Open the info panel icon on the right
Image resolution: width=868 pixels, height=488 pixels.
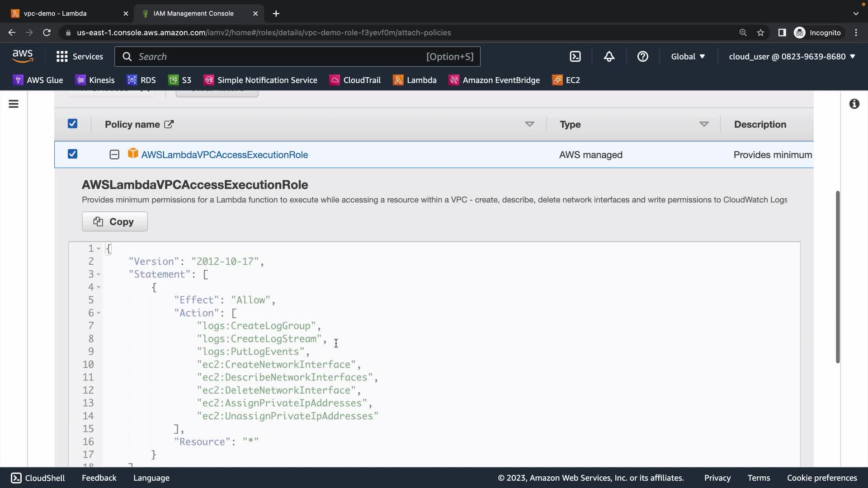(x=854, y=104)
